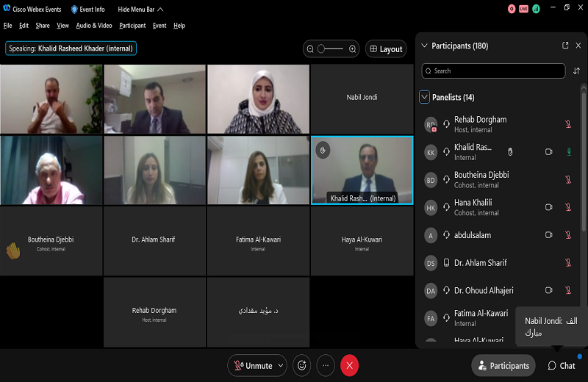Click Hana Khalili's camera icon
The width and height of the screenshot is (588, 382).
click(548, 208)
